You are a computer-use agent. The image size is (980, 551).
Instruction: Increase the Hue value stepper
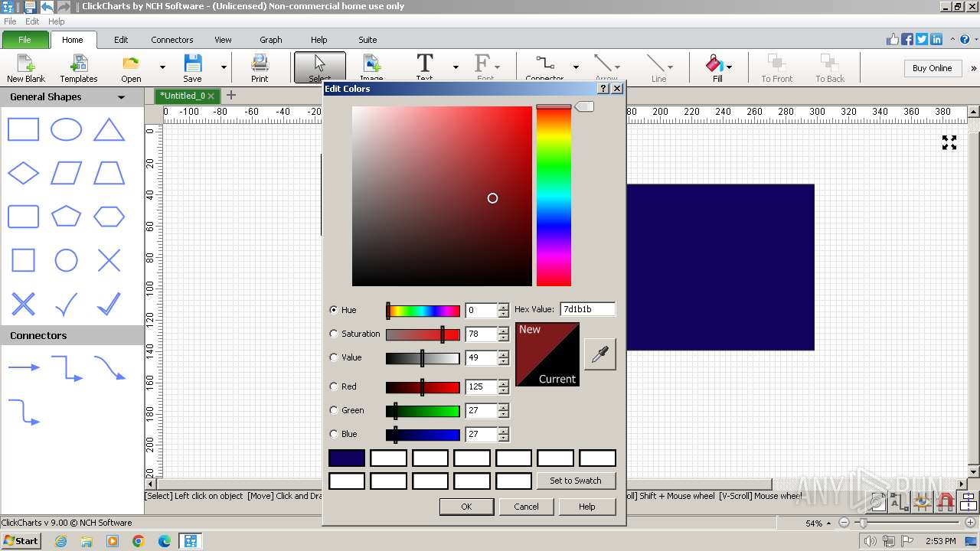503,306
